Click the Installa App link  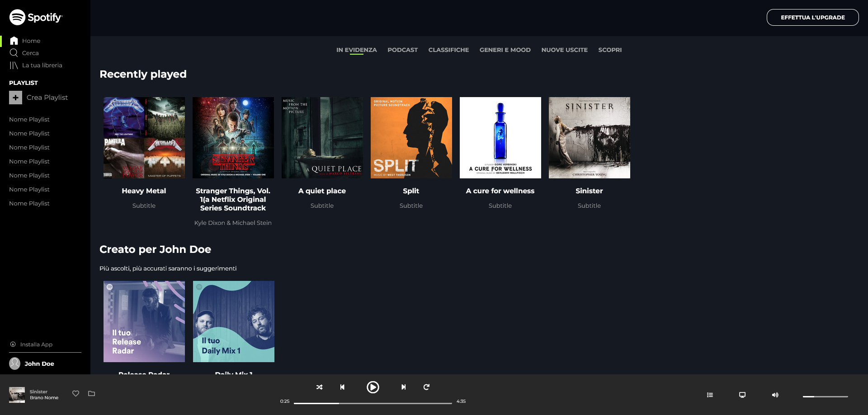click(x=36, y=345)
